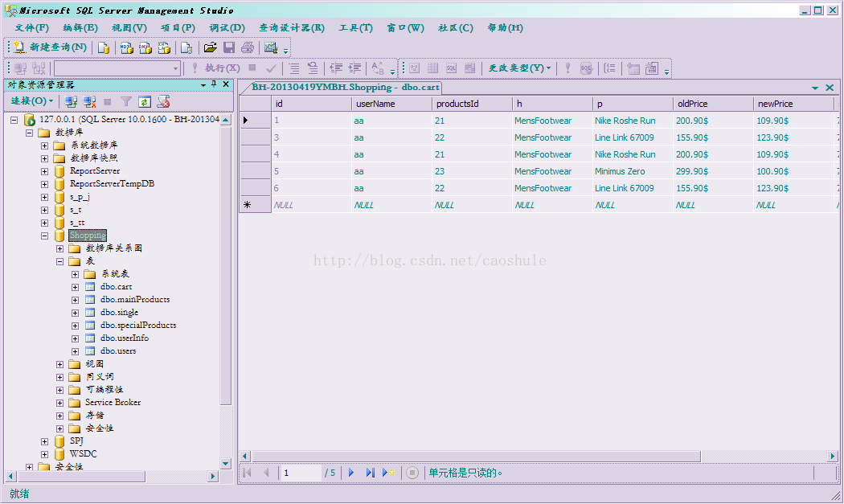The width and height of the screenshot is (844, 504).
Task: Show the SQL pane icon
Action: (x=451, y=68)
